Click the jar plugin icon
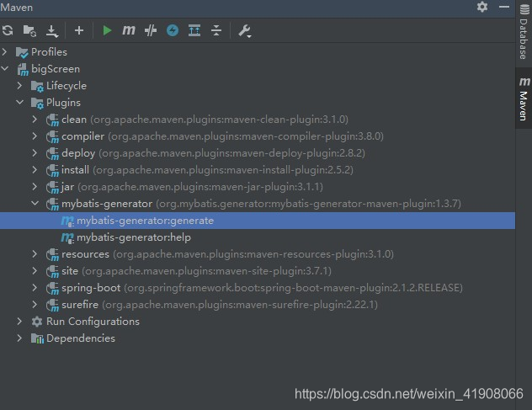Image resolution: width=532 pixels, height=410 pixels. pyautogui.click(x=52, y=187)
